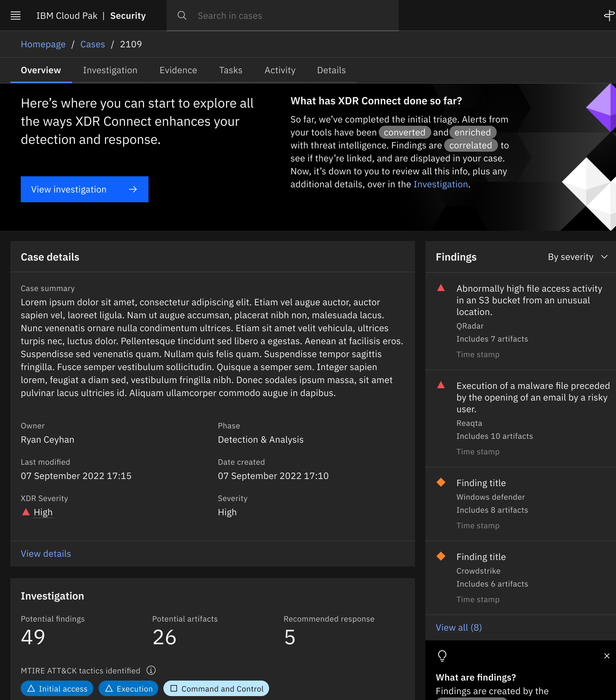Image resolution: width=616 pixels, height=700 pixels.
Task: Open the Crowdstrike Finding title
Action: coord(481,557)
